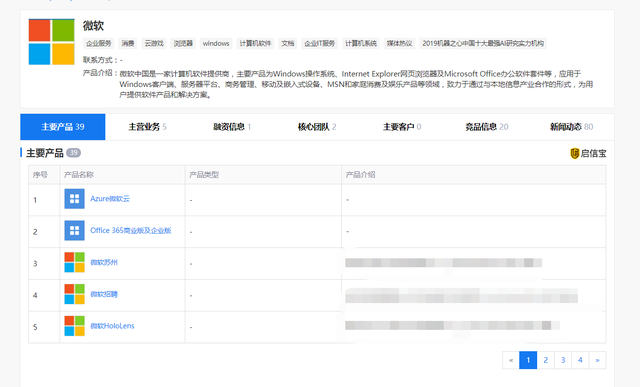640x387 pixels.
Task: Open the 主营业务 tab
Action: 147,127
